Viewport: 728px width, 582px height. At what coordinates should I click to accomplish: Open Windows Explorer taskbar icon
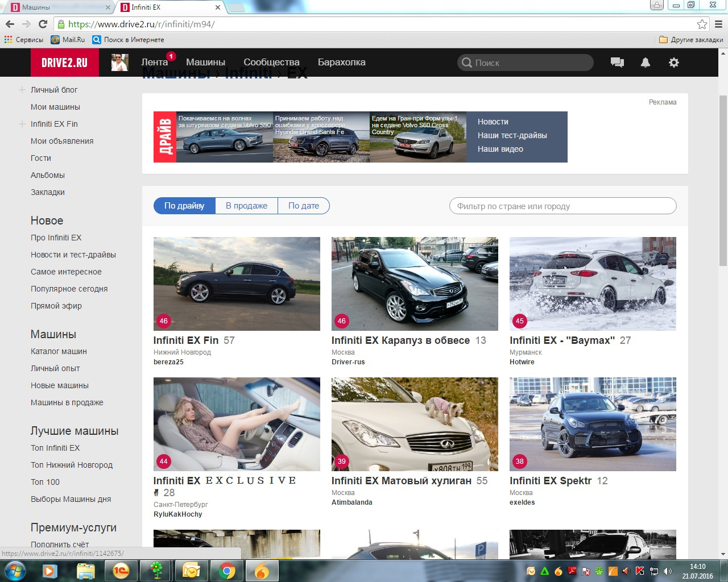(x=86, y=571)
